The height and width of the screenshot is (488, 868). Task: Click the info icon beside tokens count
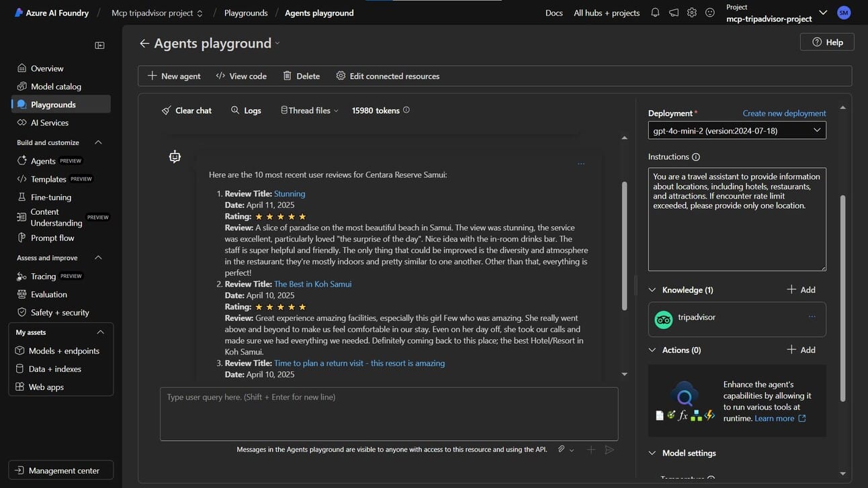406,110
